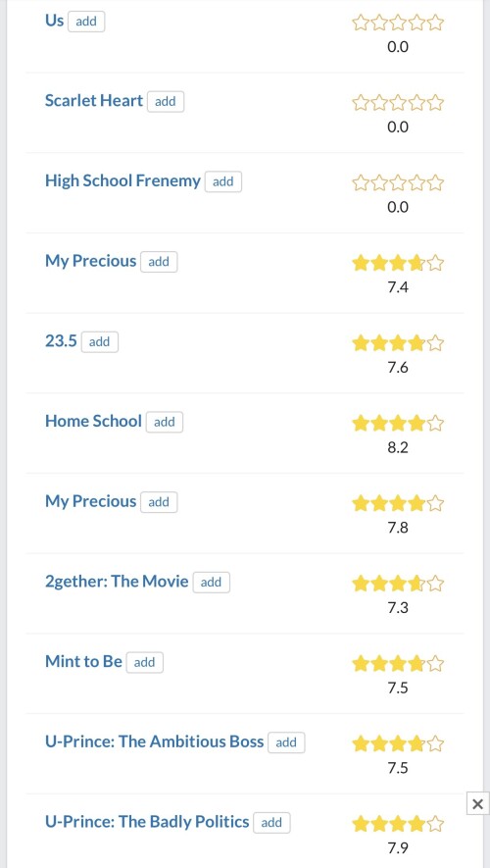The image size is (490, 868).
Task: Add 23.5 to your list
Action: click(100, 342)
